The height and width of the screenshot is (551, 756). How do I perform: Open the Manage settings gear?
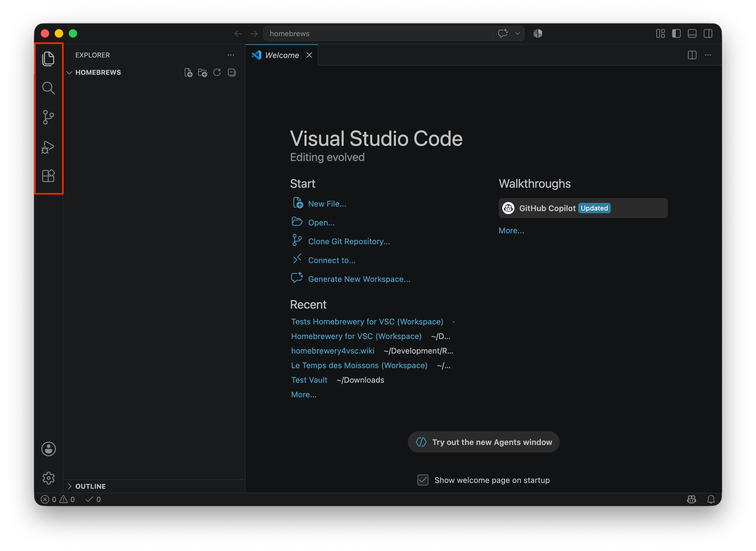(48, 477)
